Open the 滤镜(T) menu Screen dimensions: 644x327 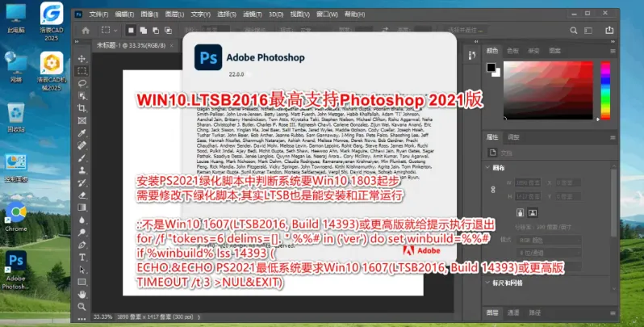tap(252, 15)
